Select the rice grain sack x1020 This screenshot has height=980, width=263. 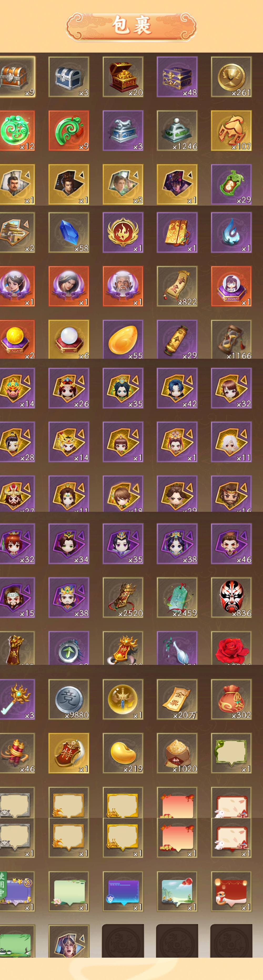tap(177, 753)
